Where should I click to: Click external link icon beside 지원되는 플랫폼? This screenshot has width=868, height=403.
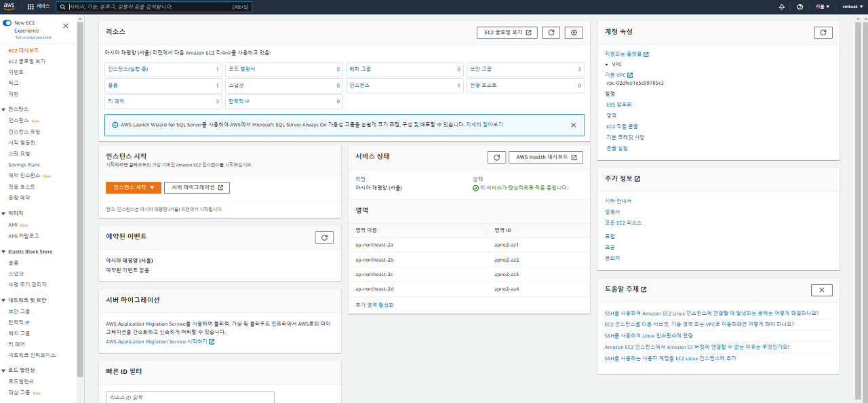pos(646,54)
